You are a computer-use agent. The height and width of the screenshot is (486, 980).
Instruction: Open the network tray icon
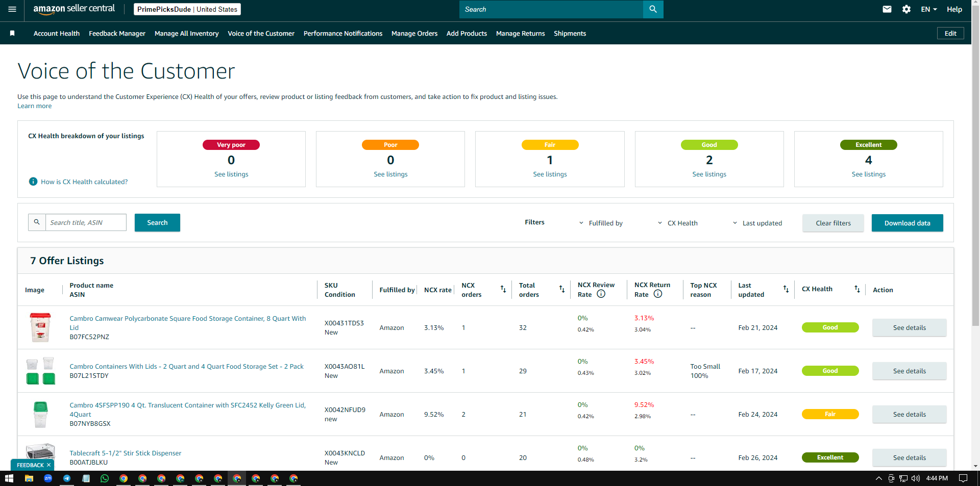point(903,478)
